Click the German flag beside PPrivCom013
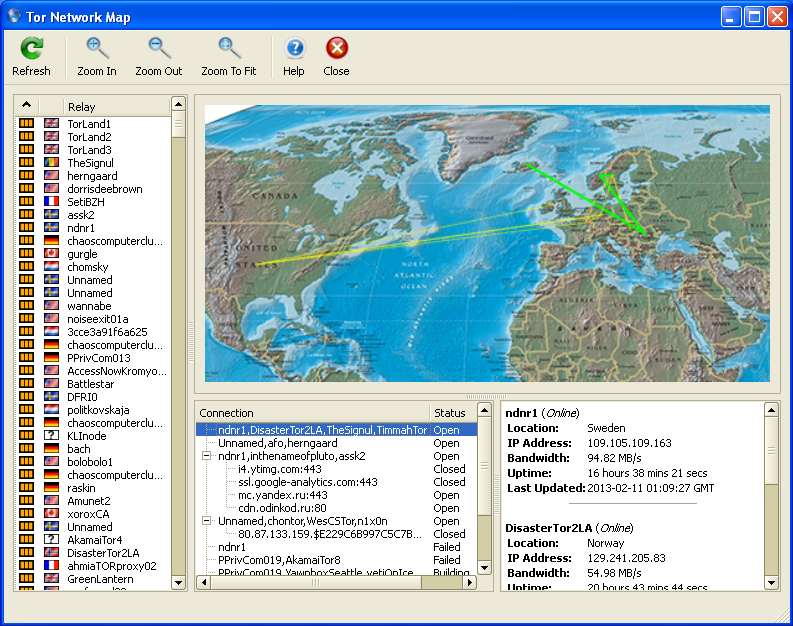 [x=51, y=357]
